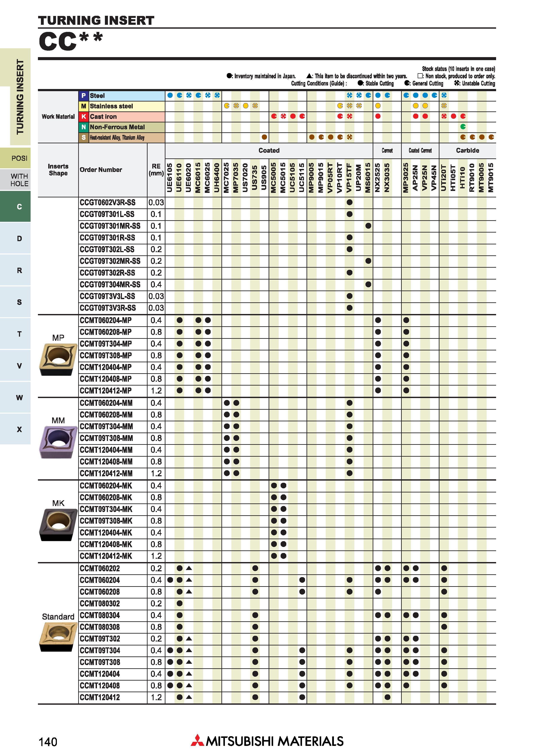Click the RE (mm) column header

coord(156,170)
